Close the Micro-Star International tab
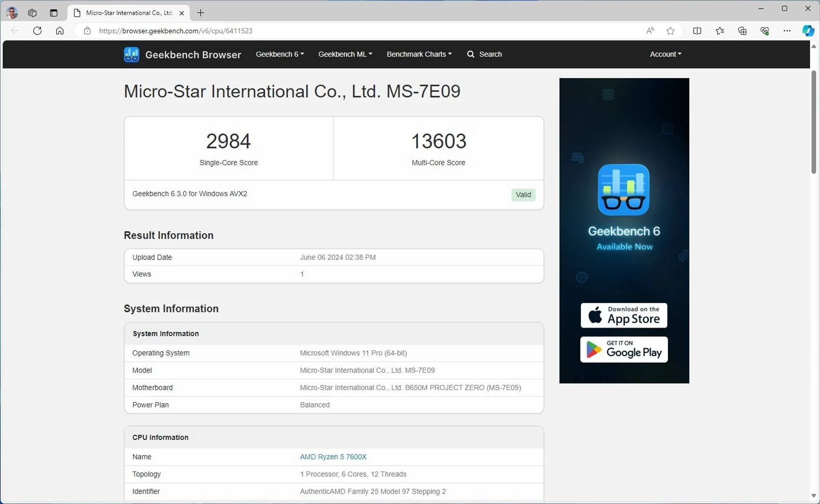Viewport: 820px width, 504px height. click(182, 13)
